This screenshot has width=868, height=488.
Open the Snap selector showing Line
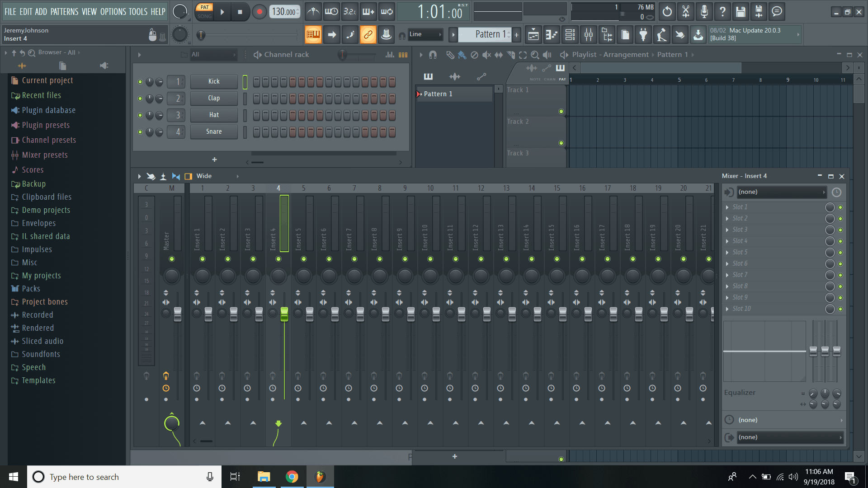[x=425, y=34]
